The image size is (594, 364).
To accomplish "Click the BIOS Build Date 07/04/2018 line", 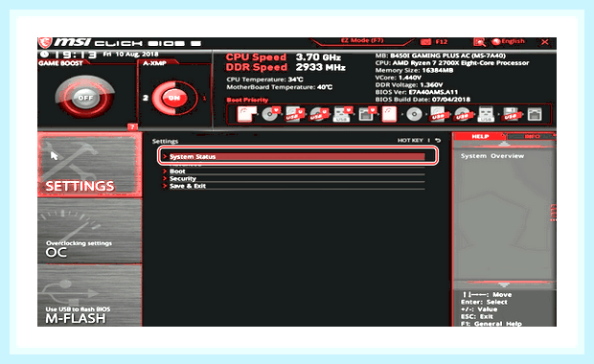I will click(423, 100).
